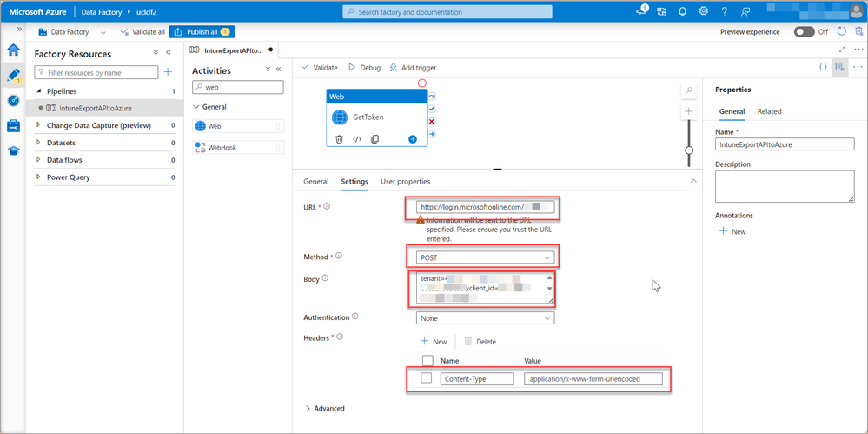Open the Method POST dropdown

pos(486,257)
